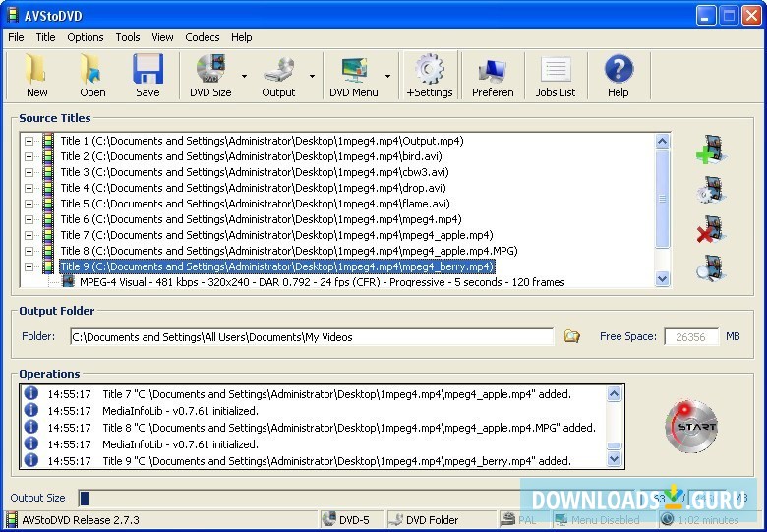
Task: Select Title 9 mpeg4_berry.mp4 row
Action: pos(277,266)
